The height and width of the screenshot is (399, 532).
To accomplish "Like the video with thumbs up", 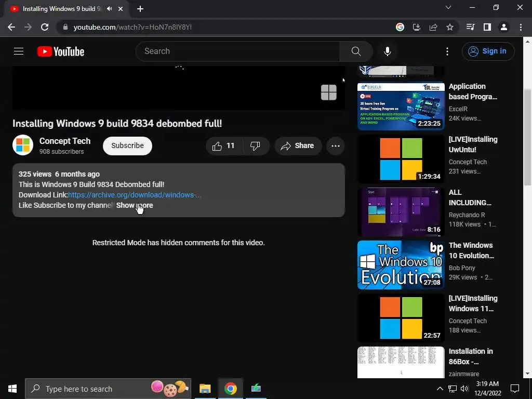I will (x=223, y=146).
